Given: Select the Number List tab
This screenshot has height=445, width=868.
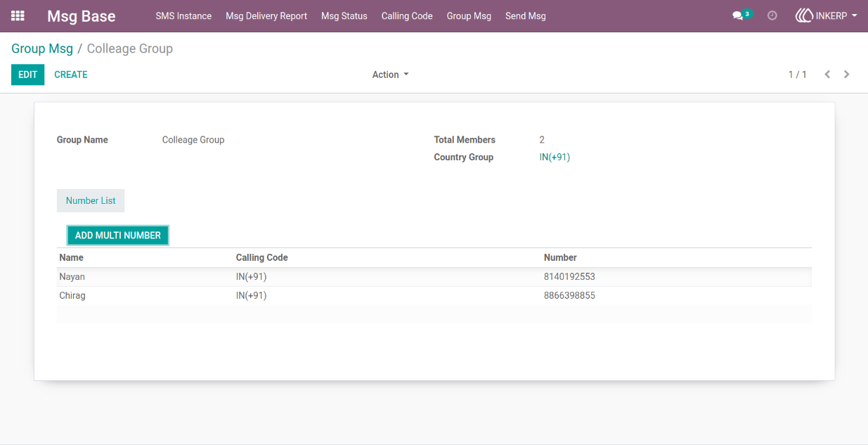Looking at the screenshot, I should click(91, 200).
